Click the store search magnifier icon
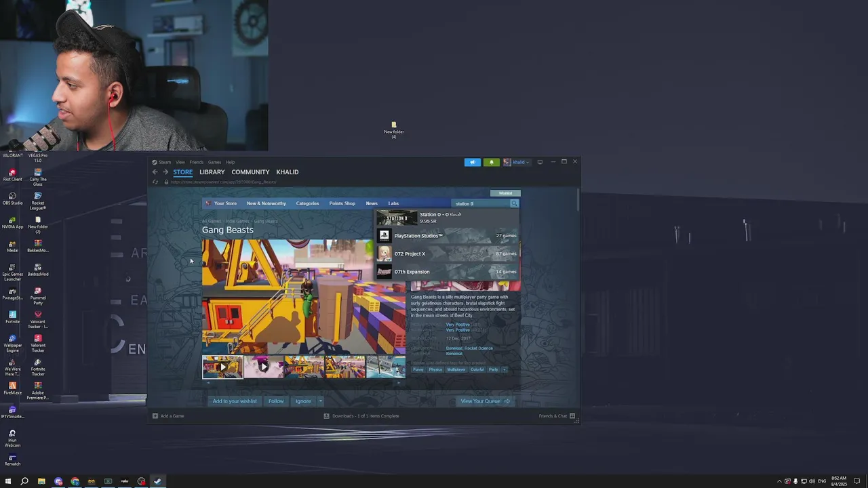The width and height of the screenshot is (868, 488). (514, 203)
